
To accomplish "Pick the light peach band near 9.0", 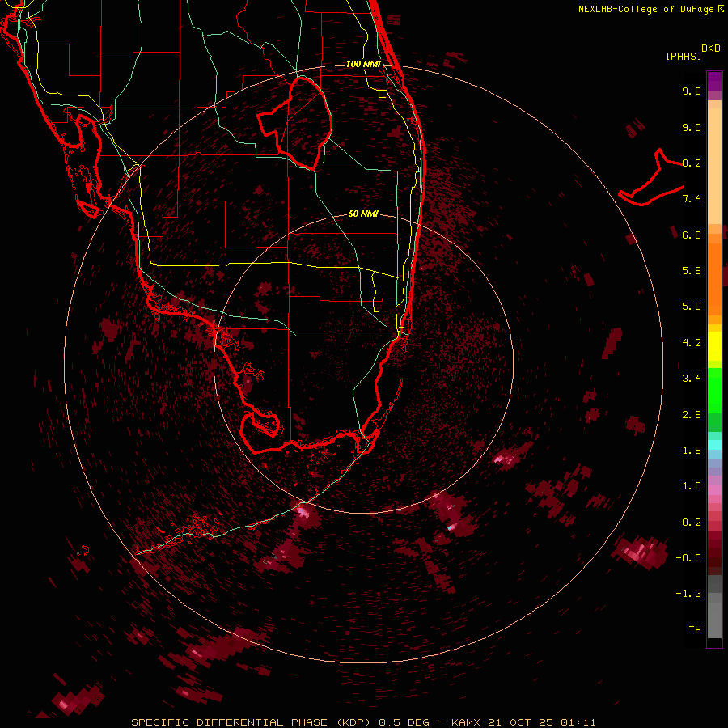I will pos(714,166).
